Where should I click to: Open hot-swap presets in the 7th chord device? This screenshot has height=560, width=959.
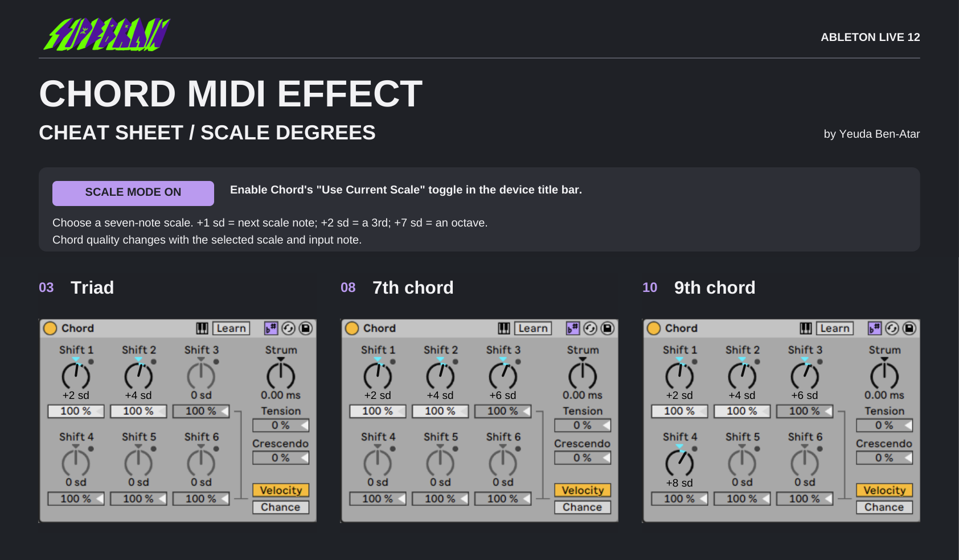pos(591,328)
